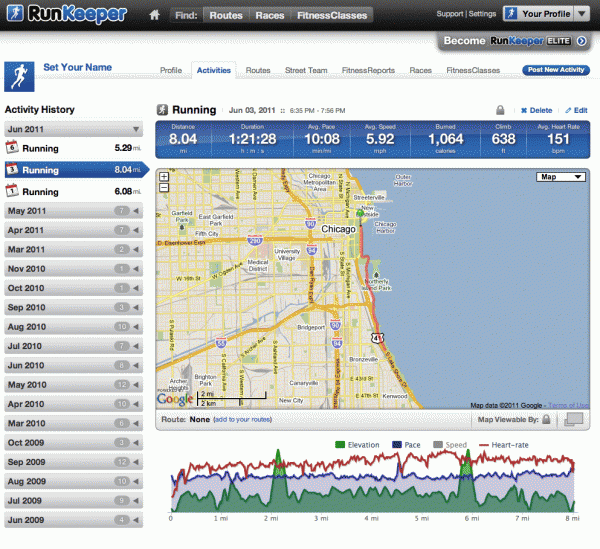Click the Map Viewable By lock icon

click(x=546, y=419)
